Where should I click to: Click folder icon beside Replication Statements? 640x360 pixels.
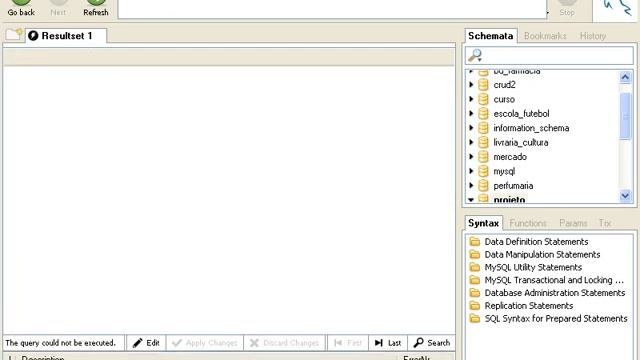coord(475,306)
